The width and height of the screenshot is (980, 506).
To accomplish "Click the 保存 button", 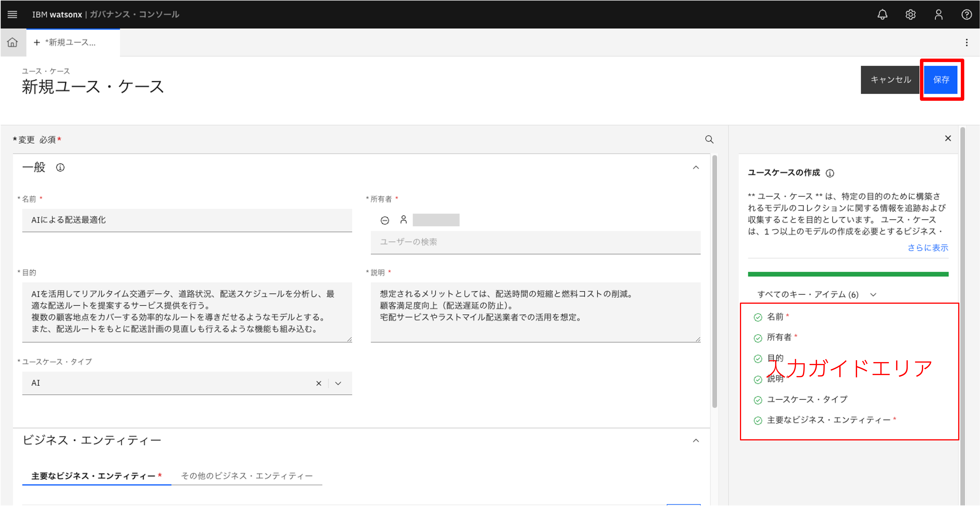I will (941, 79).
